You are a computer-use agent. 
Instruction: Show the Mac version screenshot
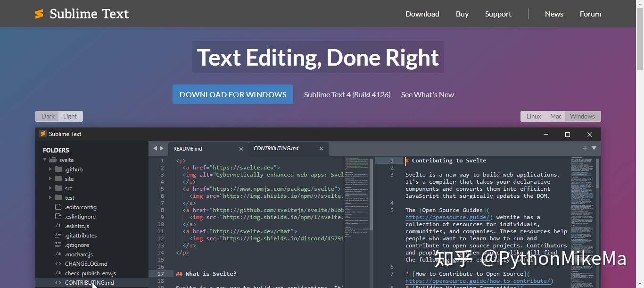coord(556,116)
